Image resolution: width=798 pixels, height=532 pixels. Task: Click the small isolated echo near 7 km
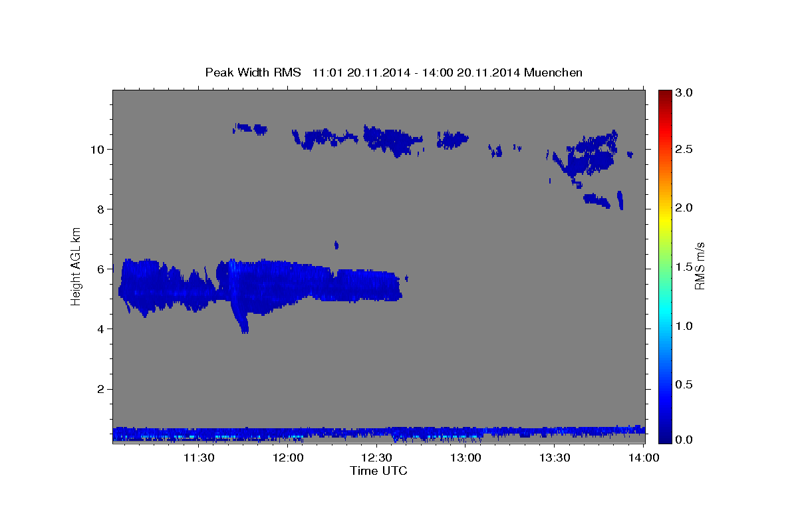tap(336, 245)
